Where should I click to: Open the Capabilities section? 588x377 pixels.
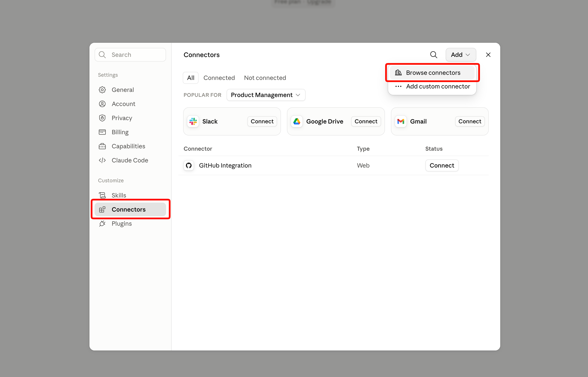click(x=130, y=146)
